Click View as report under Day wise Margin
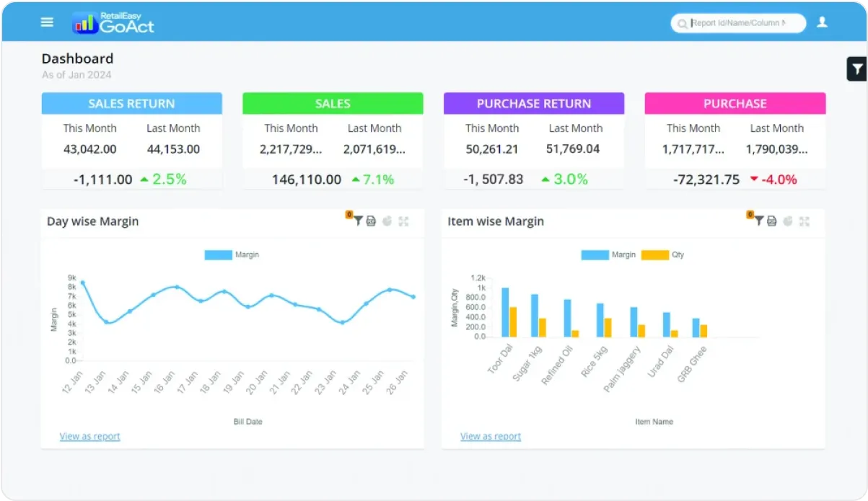This screenshot has height=501, width=868. (x=89, y=436)
